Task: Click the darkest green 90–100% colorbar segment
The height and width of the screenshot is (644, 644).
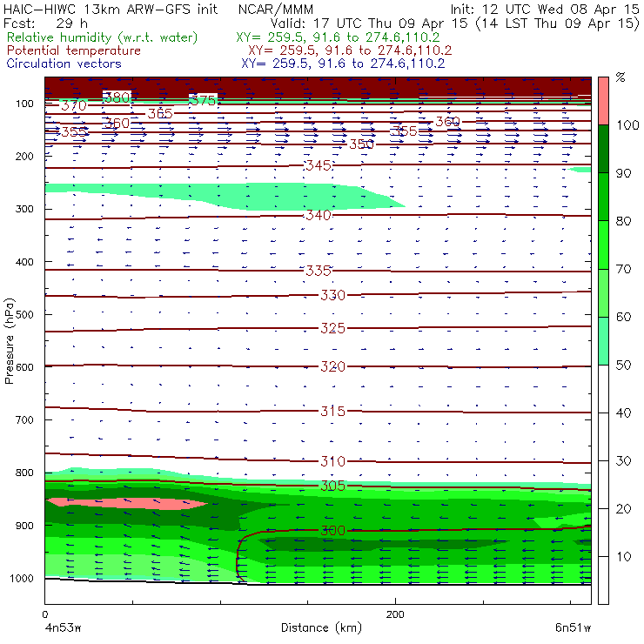Action: (x=603, y=149)
